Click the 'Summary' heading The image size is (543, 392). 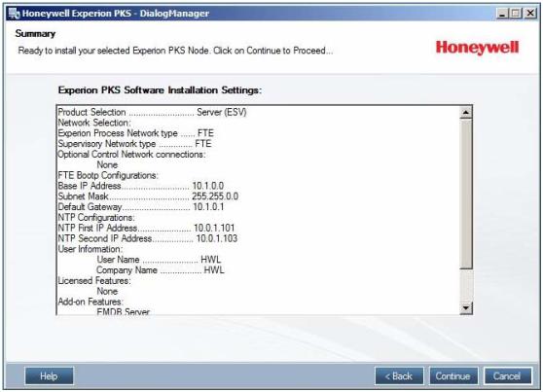coord(35,34)
